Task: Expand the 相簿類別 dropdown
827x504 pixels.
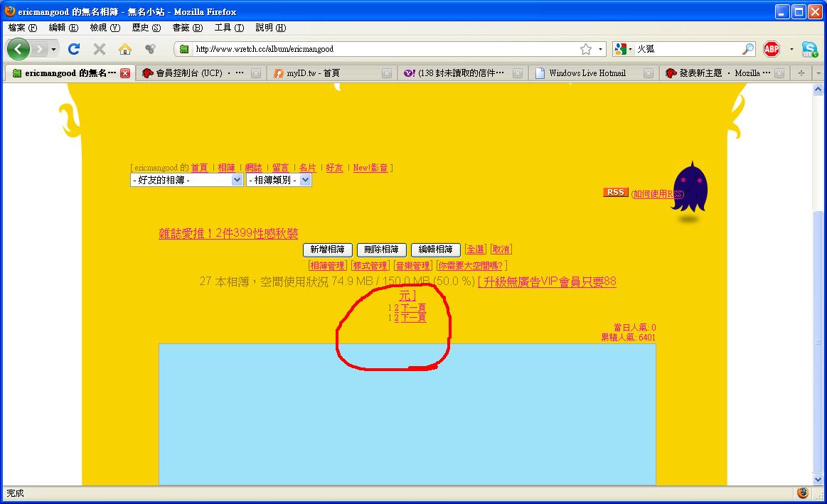Action: 279,181
